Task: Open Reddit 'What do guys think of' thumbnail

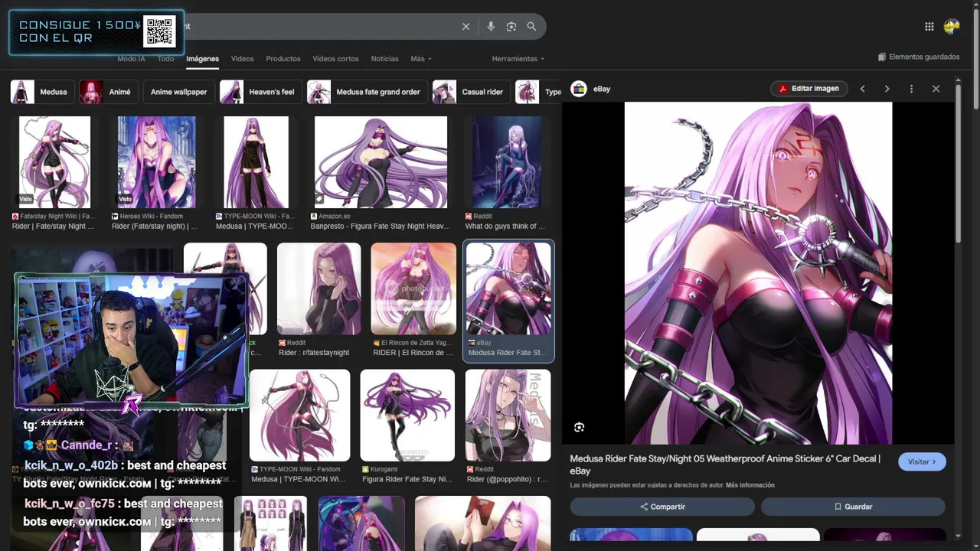Action: (x=507, y=162)
